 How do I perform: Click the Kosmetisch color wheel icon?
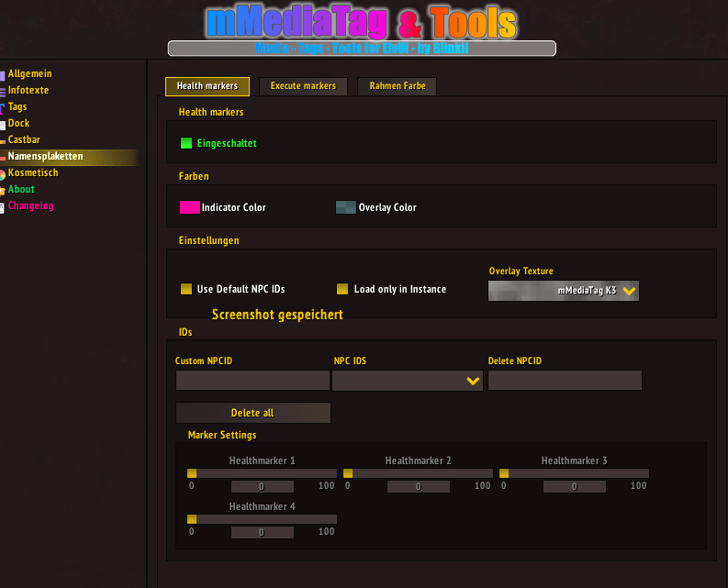[x=3, y=173]
